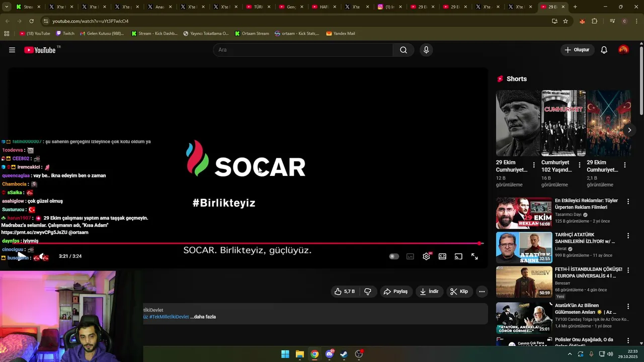Toggle subtitles button in player
Viewport: 644px width, 362px height.
tap(410, 256)
